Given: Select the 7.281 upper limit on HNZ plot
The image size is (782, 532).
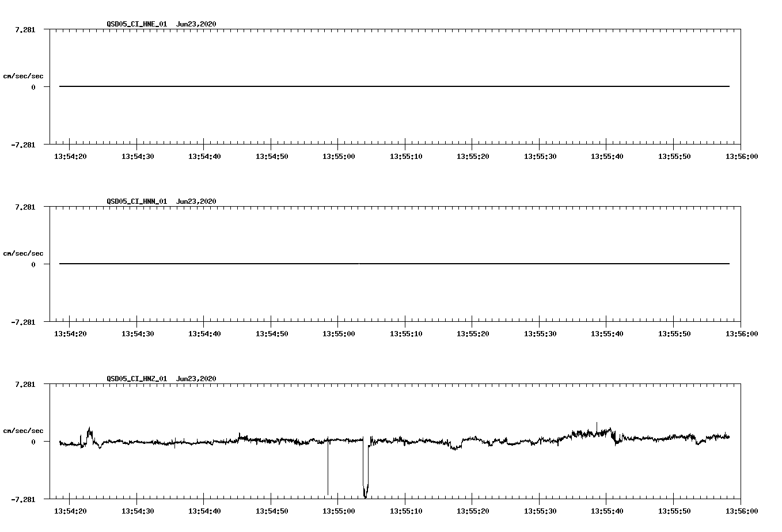Looking at the screenshot, I should click(x=25, y=384).
